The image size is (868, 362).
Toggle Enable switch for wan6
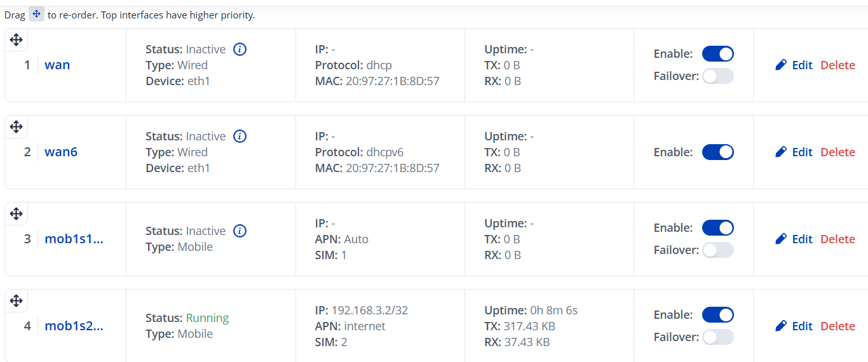[x=717, y=152]
